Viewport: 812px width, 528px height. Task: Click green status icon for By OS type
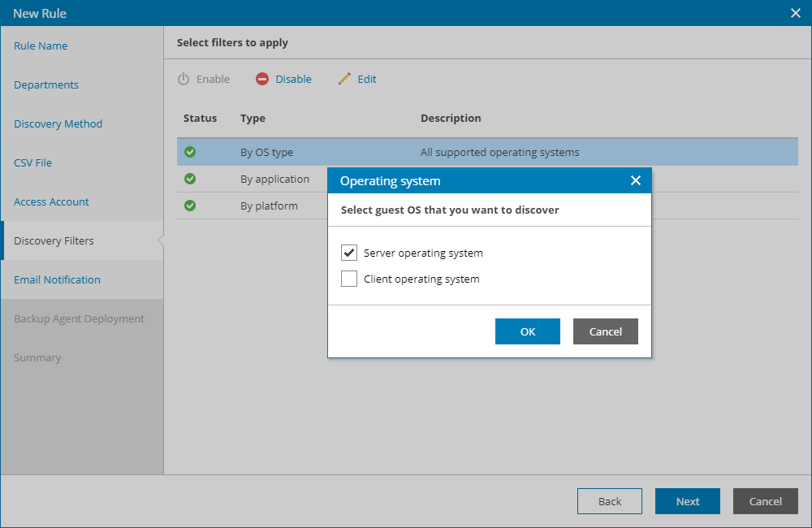point(190,152)
